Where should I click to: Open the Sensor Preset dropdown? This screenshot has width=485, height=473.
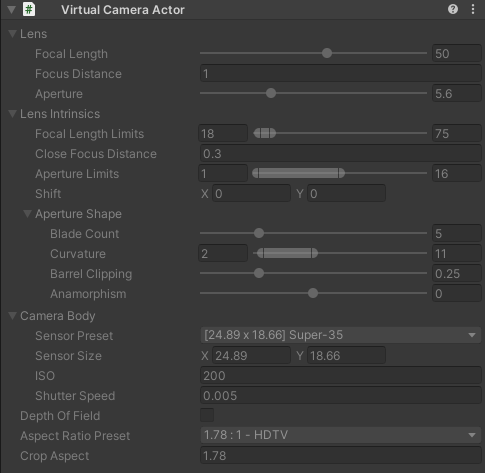[x=341, y=335]
